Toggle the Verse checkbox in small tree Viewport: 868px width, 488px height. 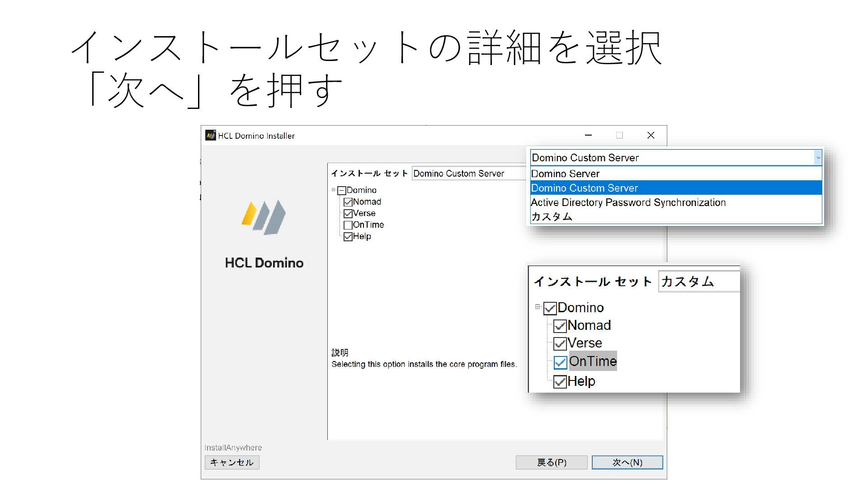(x=348, y=214)
